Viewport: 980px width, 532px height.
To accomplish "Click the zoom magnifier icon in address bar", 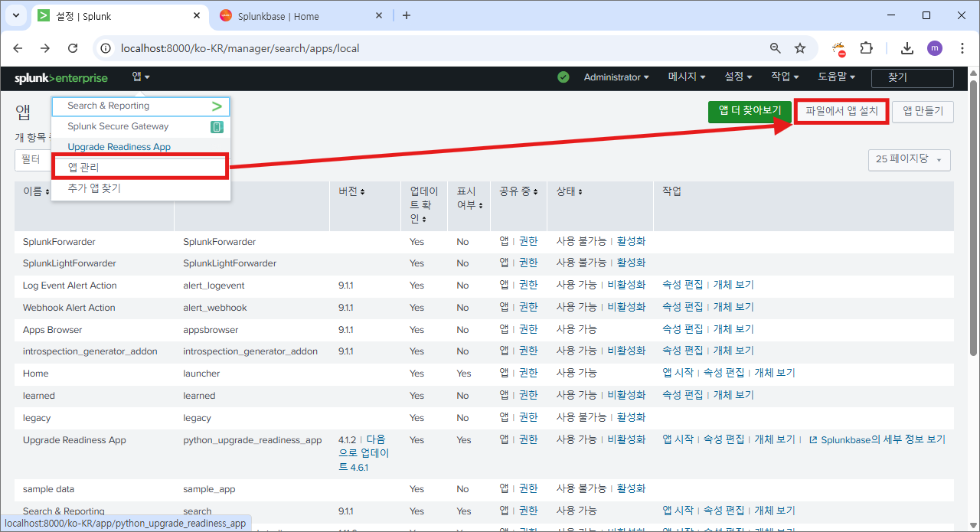I will (x=776, y=48).
